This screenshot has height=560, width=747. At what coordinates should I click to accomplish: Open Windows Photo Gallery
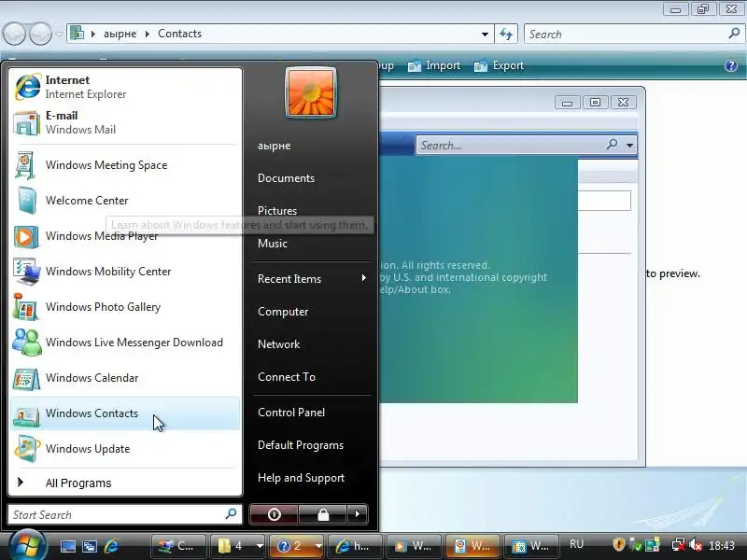point(125,307)
